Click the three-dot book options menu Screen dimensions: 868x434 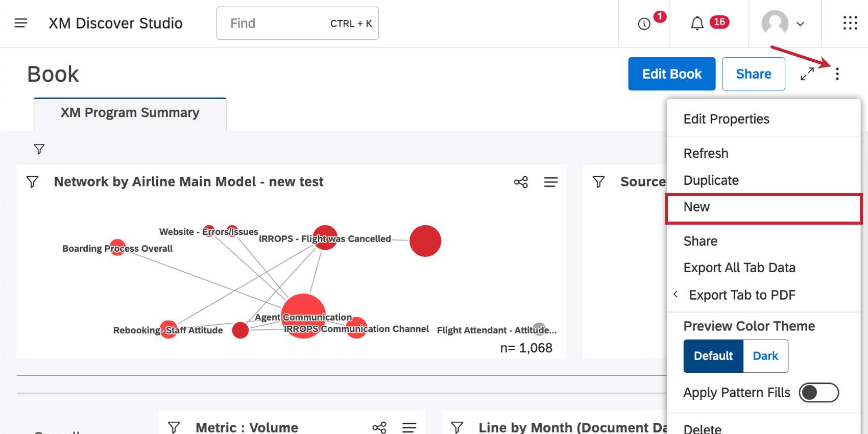coord(837,74)
